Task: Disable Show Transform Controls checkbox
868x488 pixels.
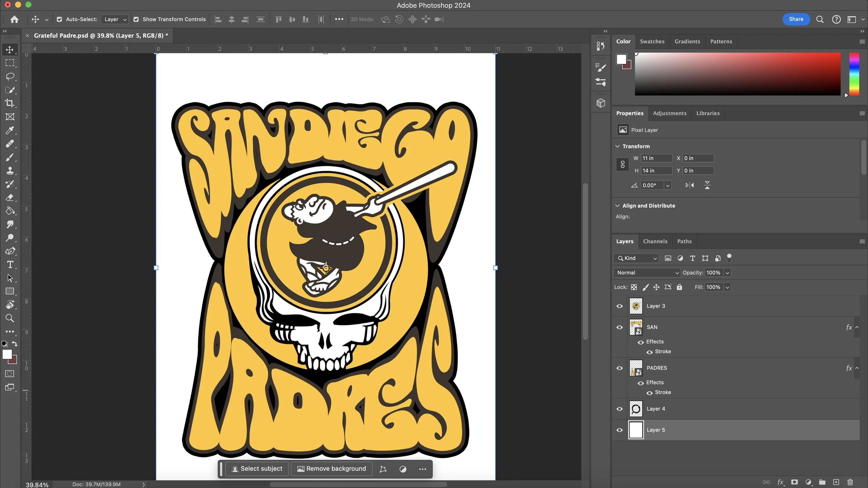Action: click(x=136, y=19)
